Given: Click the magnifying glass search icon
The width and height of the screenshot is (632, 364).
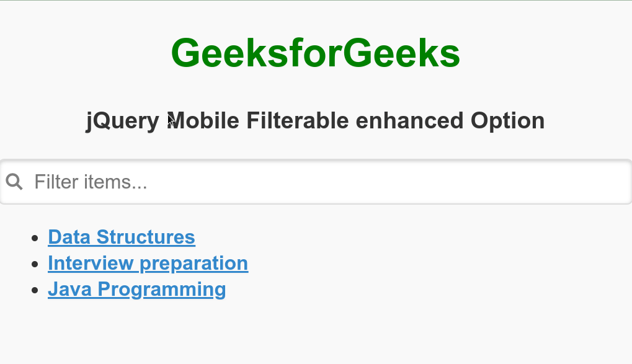Looking at the screenshot, I should [x=14, y=182].
